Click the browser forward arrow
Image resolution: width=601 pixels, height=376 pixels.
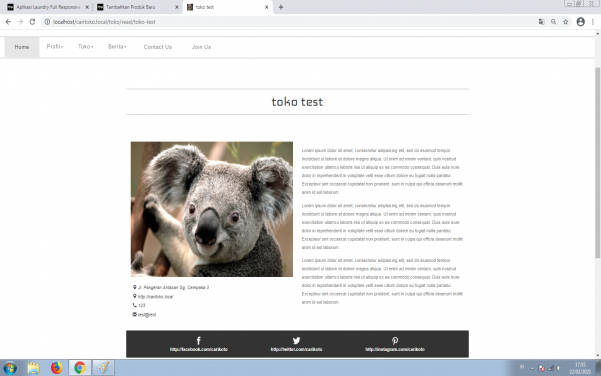(20, 22)
